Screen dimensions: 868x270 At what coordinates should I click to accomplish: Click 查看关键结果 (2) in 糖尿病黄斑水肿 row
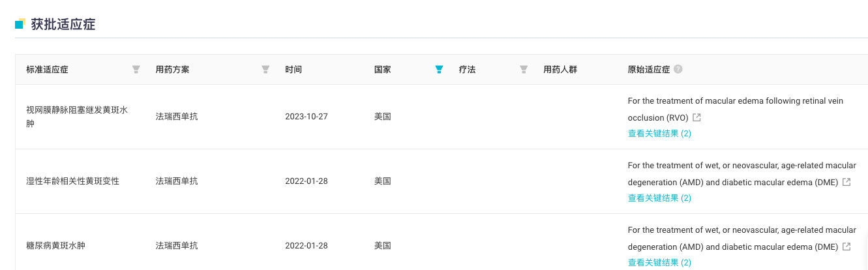(x=659, y=262)
